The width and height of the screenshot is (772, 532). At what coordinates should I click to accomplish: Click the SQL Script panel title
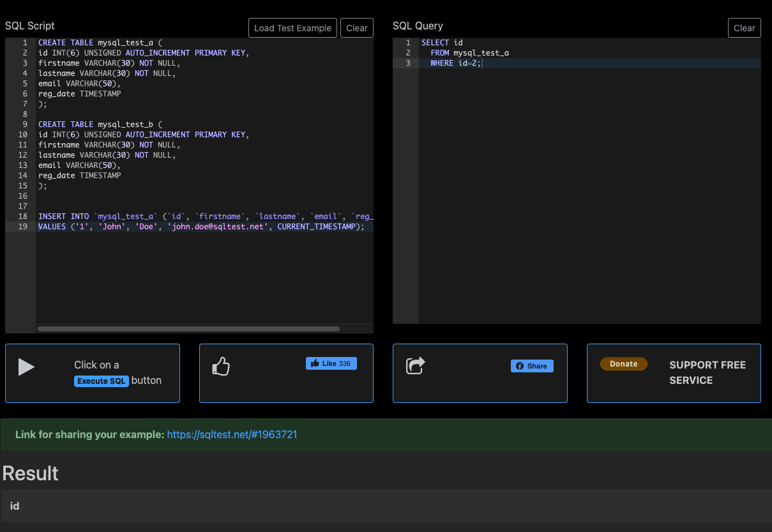tap(29, 26)
